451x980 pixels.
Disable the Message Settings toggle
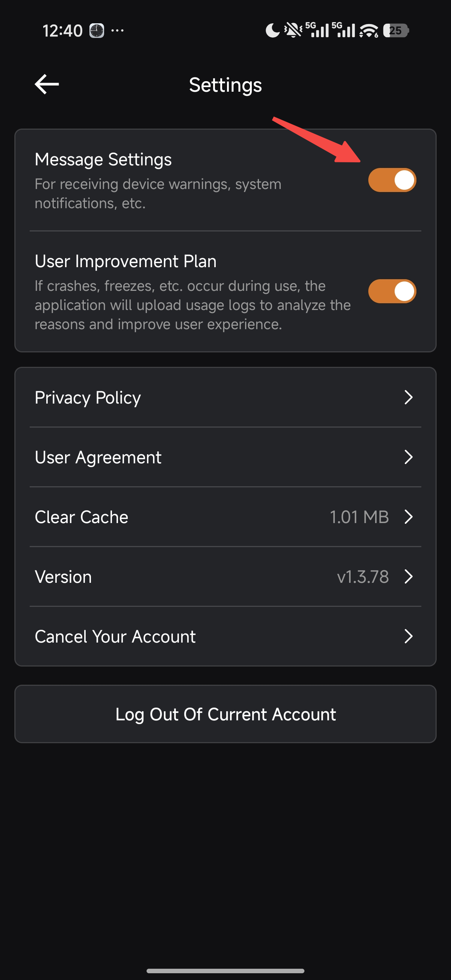click(392, 180)
